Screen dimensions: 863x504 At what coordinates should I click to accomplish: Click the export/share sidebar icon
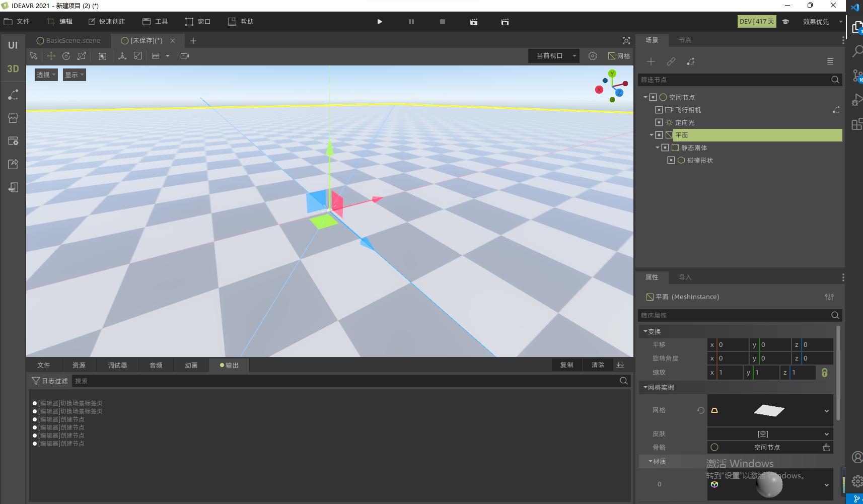pyautogui.click(x=13, y=164)
